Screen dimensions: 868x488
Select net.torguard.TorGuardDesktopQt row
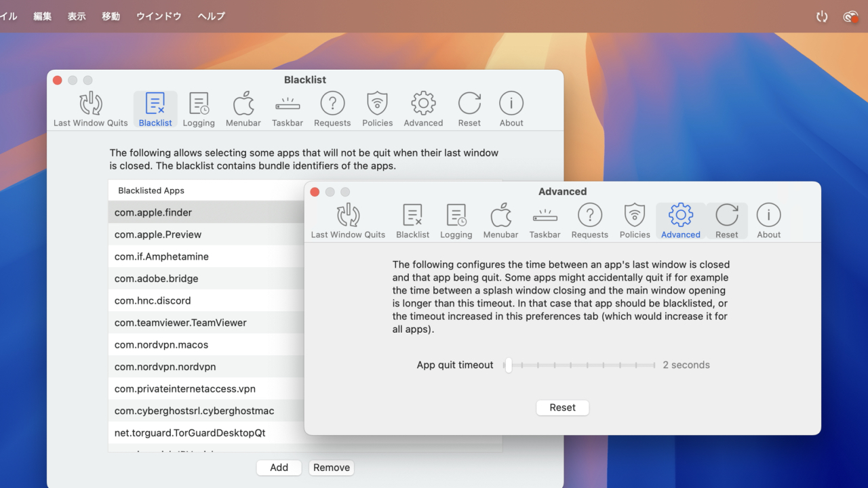tap(206, 433)
